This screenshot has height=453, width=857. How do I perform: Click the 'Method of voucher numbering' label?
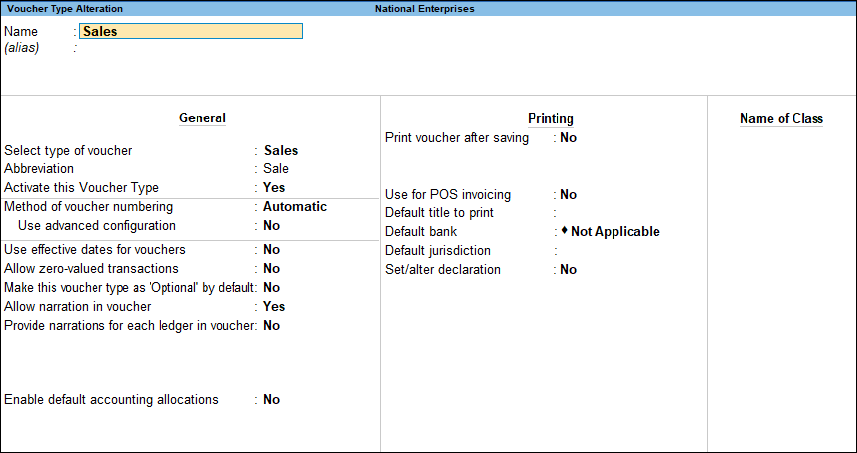click(89, 207)
